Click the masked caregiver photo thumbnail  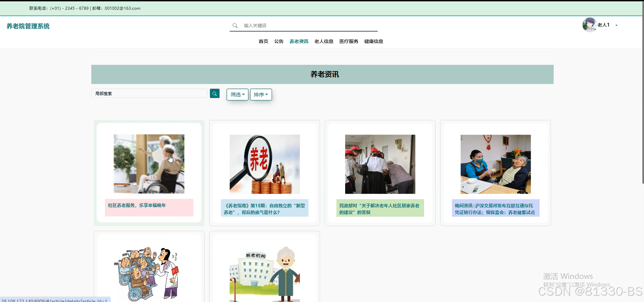coord(495,164)
